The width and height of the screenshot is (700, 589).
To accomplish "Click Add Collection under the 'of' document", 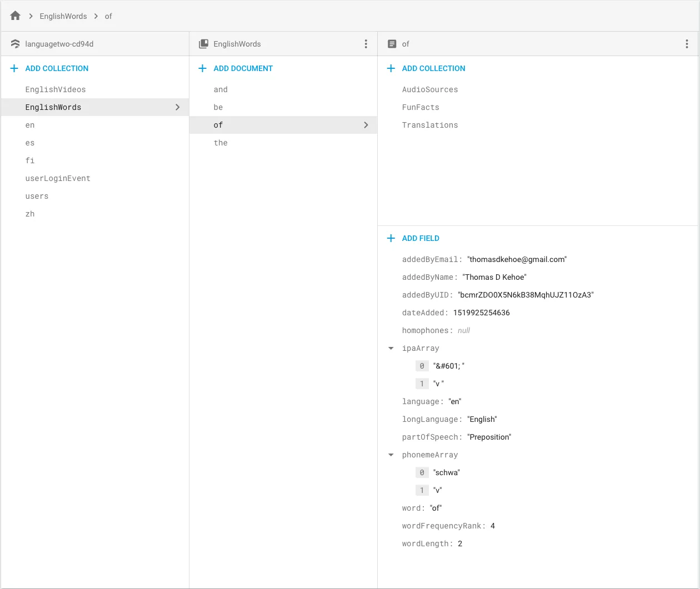I will pos(433,68).
